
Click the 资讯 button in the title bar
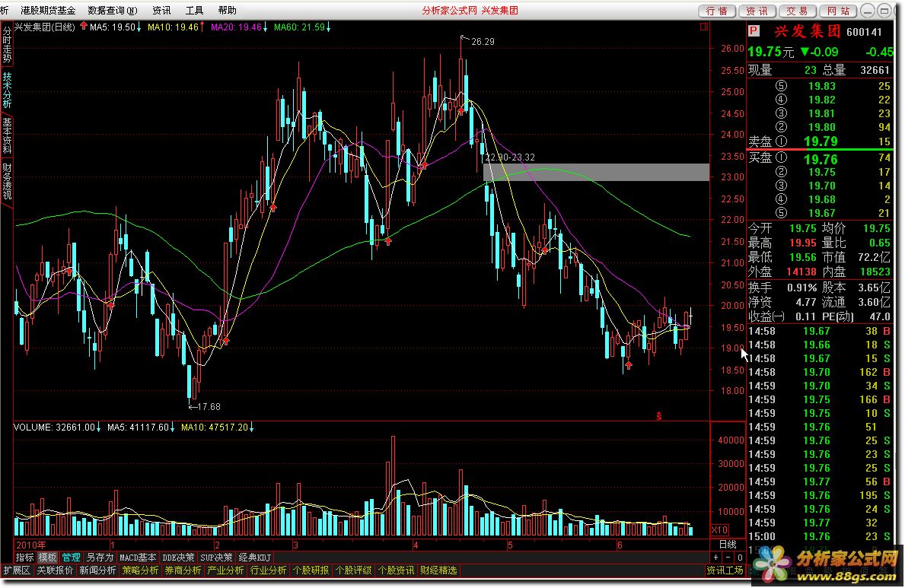(757, 11)
